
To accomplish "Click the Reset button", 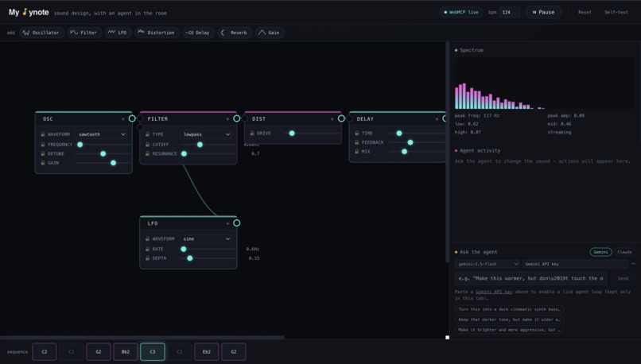I will (x=585, y=12).
